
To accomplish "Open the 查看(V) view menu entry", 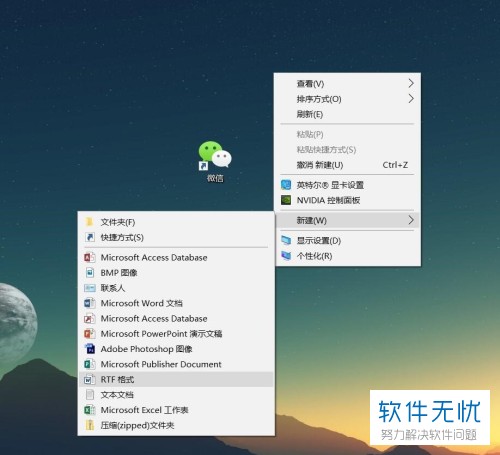I will (347, 83).
